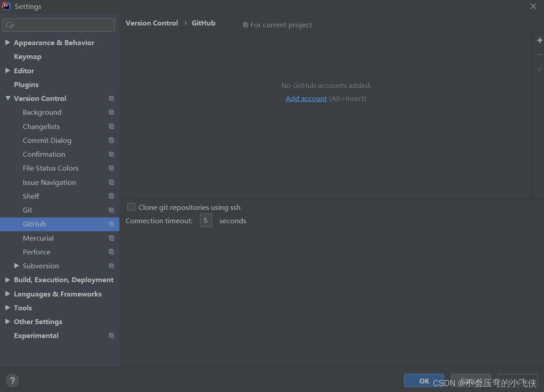Screen dimensions: 544x392
Task: Expand Appearance & Behavior section
Action: (8, 42)
